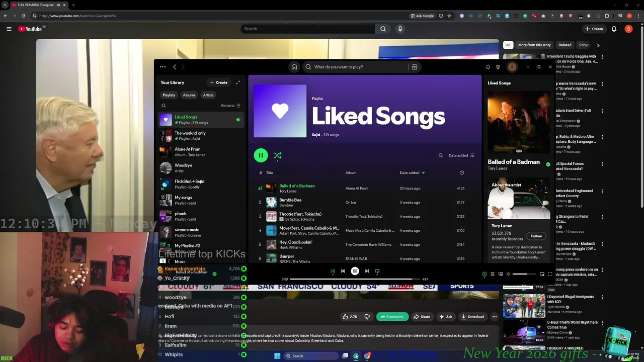Search within the Liked Songs playlist
The image size is (644, 362).
441,155
